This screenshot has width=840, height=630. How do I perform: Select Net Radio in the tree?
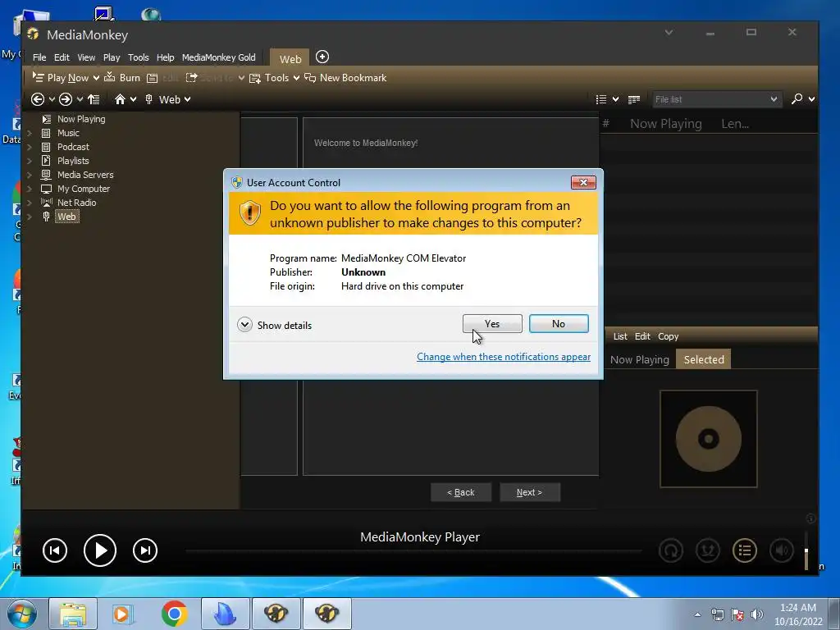coord(76,203)
